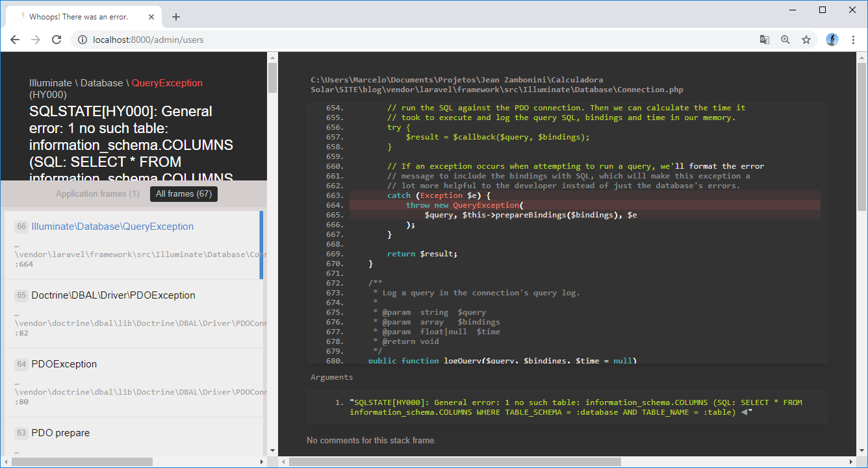Click the ':82' line reference in frame 65
The image size is (868, 468).
click(21, 333)
